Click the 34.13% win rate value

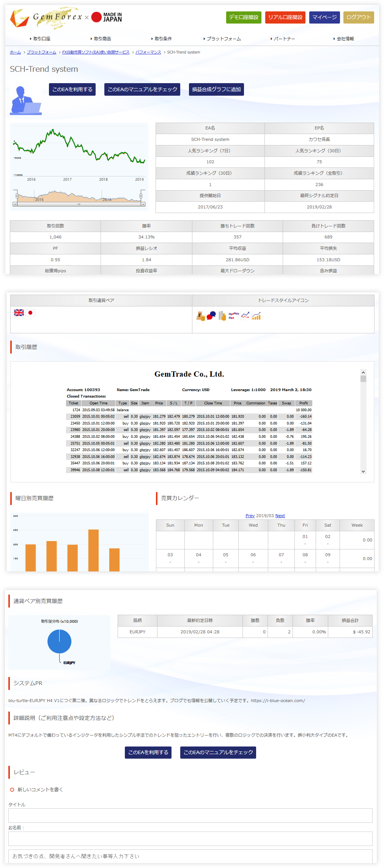146,237
